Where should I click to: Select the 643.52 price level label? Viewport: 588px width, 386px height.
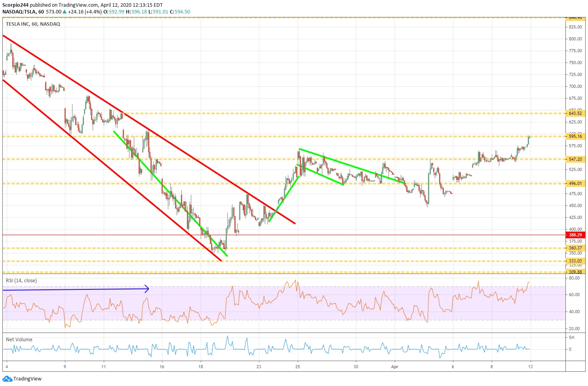click(575, 113)
